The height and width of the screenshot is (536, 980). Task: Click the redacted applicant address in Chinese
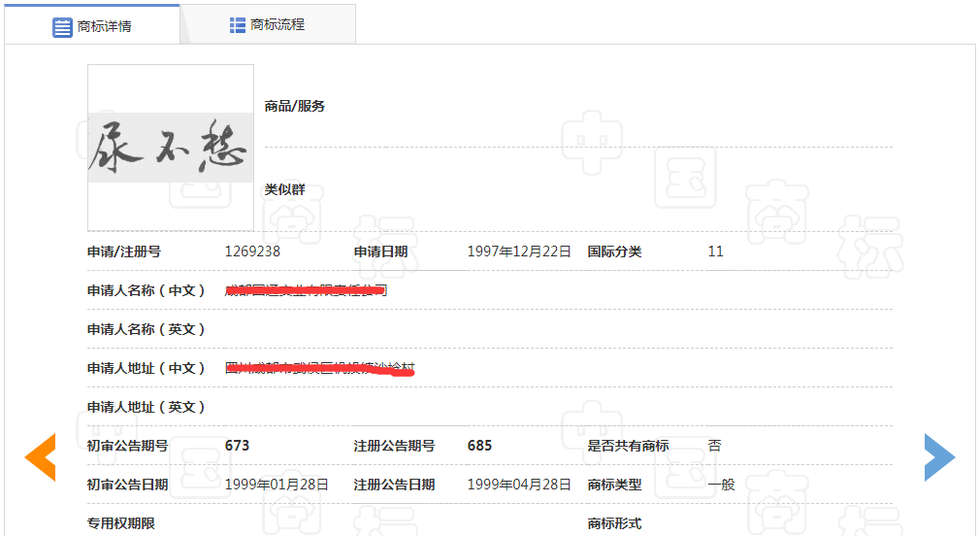point(319,368)
